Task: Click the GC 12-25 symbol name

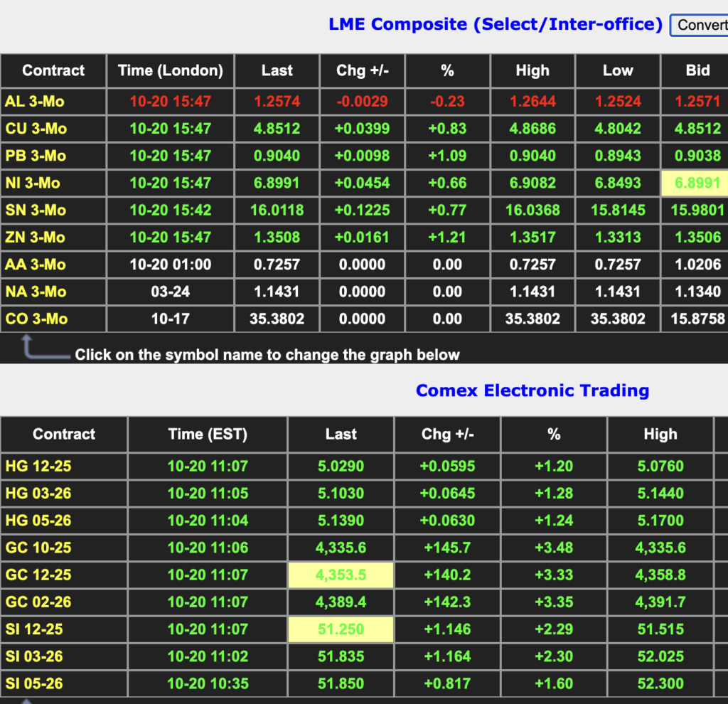Action: [38, 575]
